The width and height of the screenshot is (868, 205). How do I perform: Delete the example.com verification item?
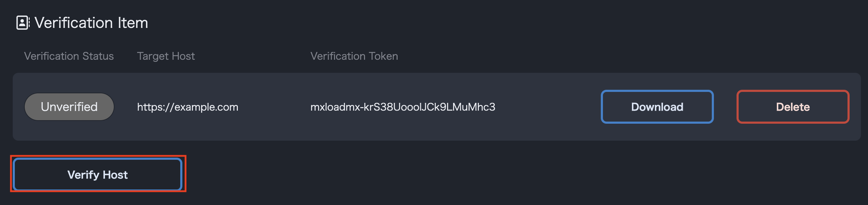point(793,107)
